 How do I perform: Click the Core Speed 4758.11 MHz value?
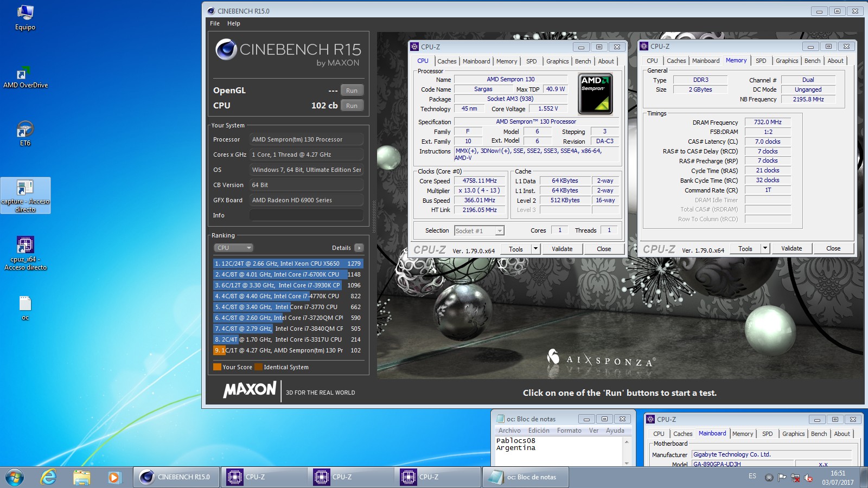(x=480, y=181)
